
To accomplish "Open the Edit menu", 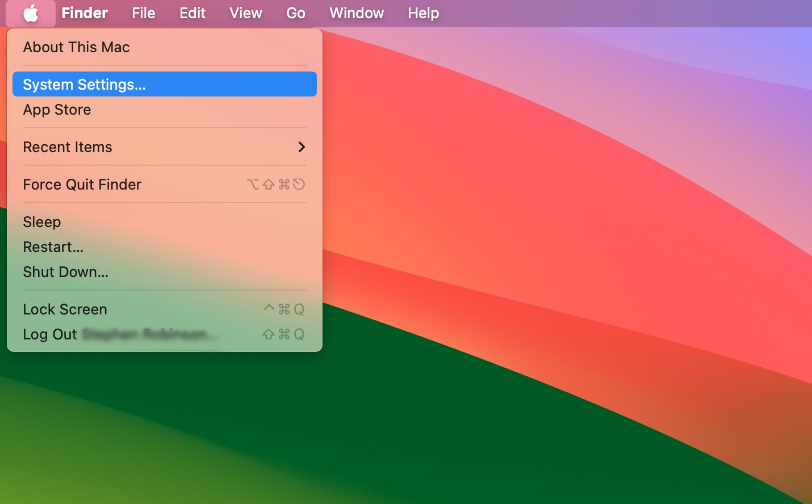I will 192,13.
